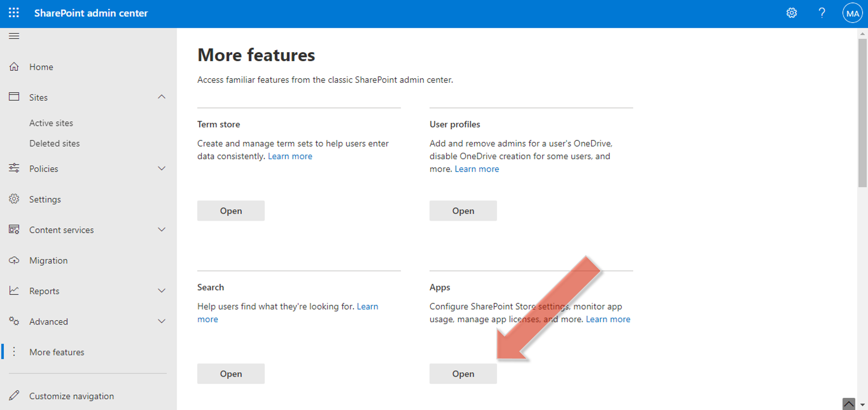Open the Apps feature
Screen dimensions: 868x410
pos(463,374)
